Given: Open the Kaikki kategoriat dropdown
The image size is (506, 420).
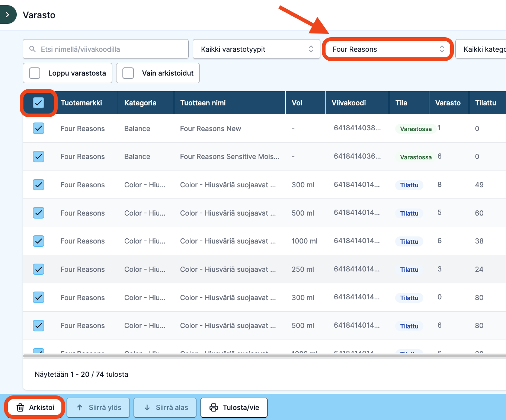Looking at the screenshot, I should [x=481, y=49].
